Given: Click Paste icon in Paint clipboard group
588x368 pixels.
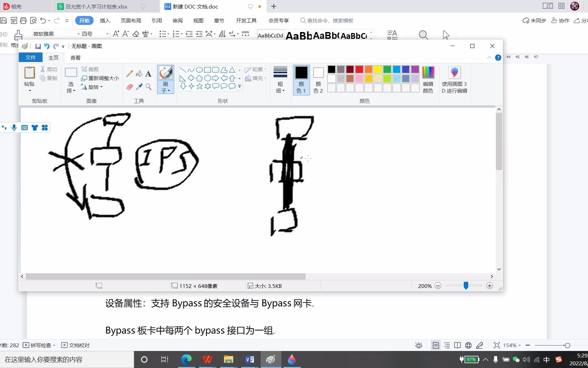Looking at the screenshot, I should pyautogui.click(x=29, y=73).
